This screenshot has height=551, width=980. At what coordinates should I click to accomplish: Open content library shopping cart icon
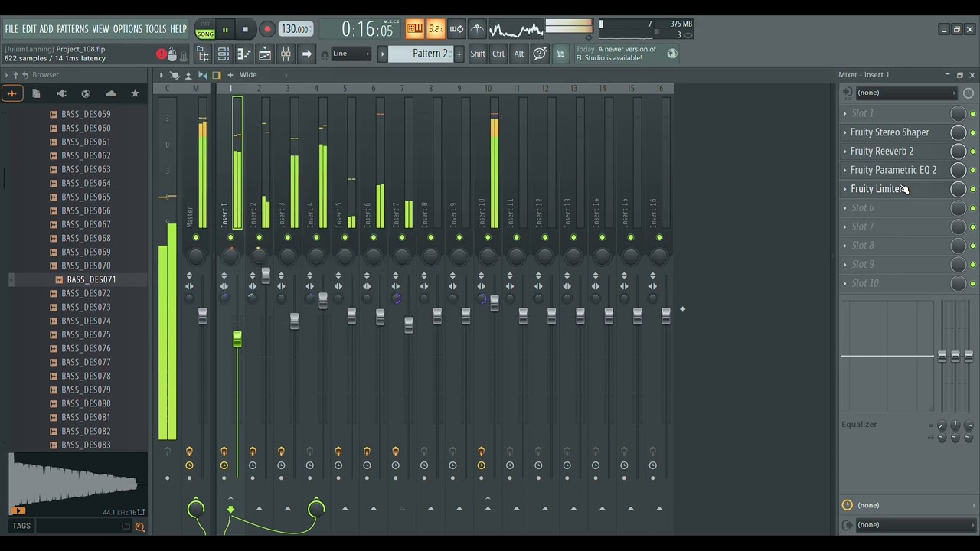pos(560,54)
